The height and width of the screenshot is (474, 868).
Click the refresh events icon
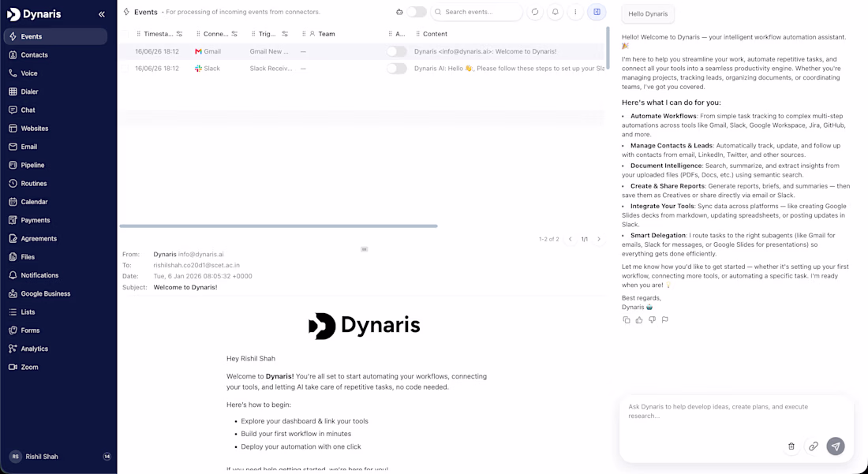click(535, 12)
